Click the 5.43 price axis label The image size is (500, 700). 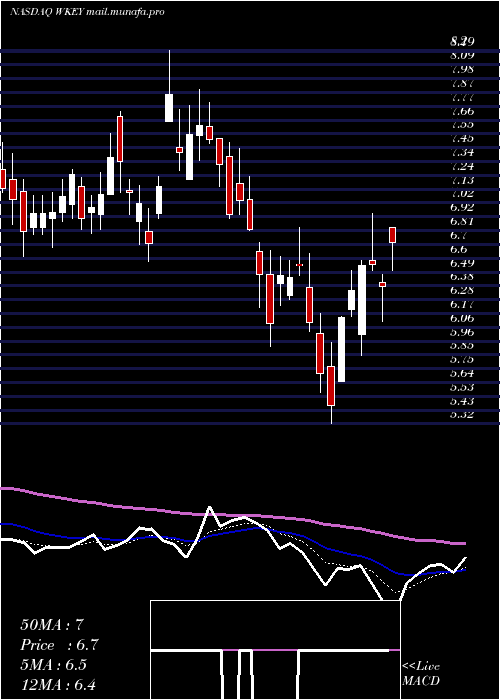coord(462,400)
